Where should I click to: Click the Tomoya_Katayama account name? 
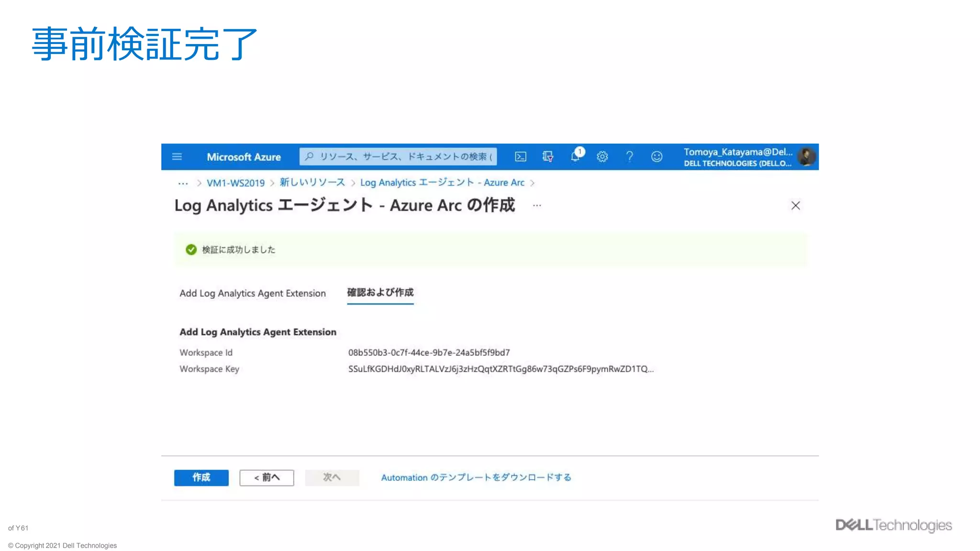pyautogui.click(x=738, y=152)
